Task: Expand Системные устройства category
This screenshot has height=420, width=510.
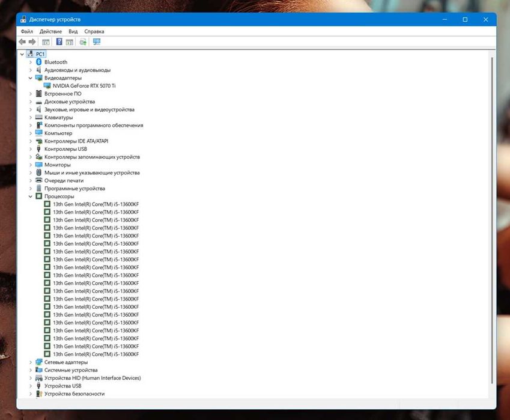Action: 30,370
